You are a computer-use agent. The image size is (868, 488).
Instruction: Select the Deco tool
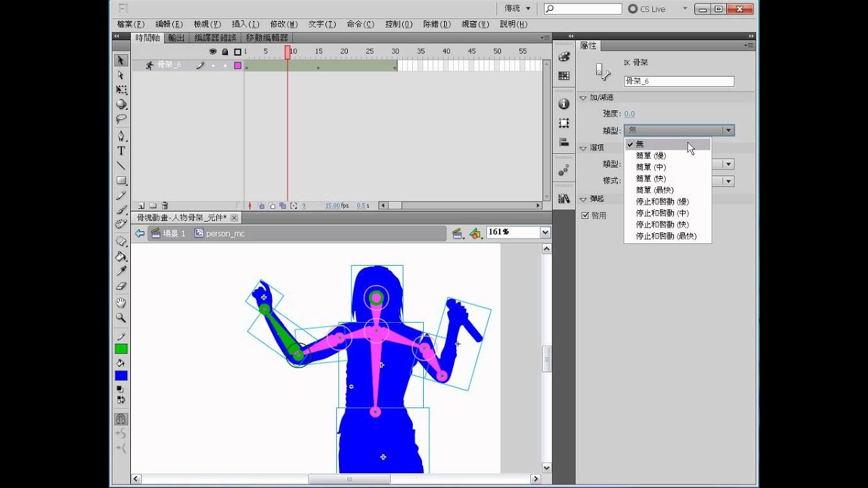121,224
